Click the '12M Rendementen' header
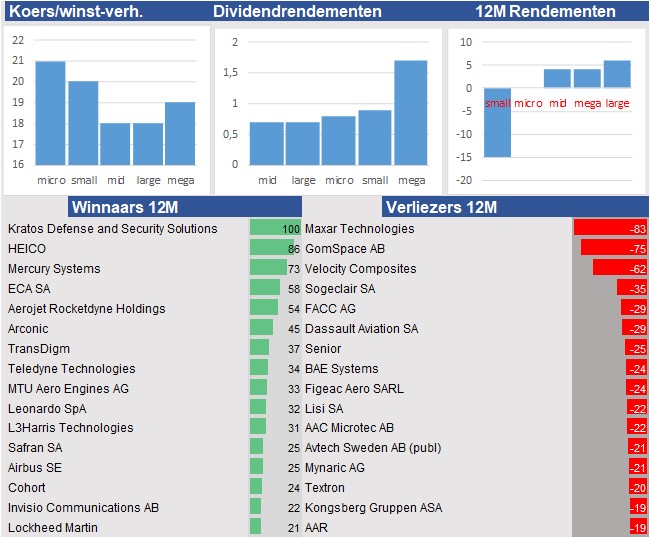 click(x=545, y=11)
